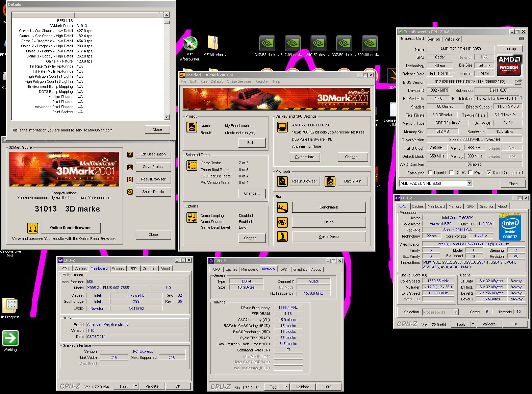This screenshot has width=532, height=394.
Task: Open the AMD RADEON HD 6350 card dropdown
Action: (469, 183)
